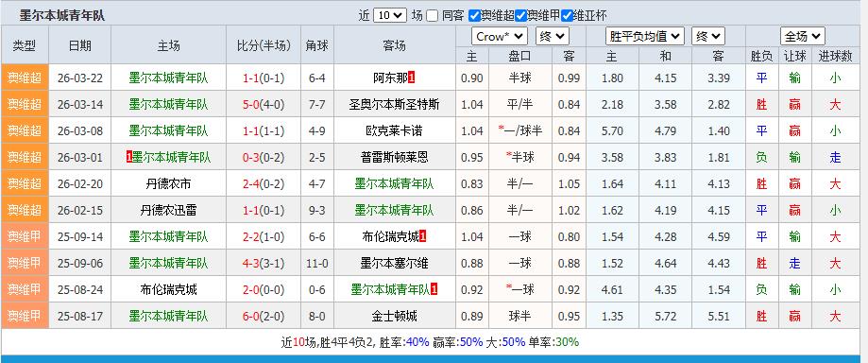The height and width of the screenshot is (363, 868).
Task: Click the 比分(半场) column header
Action: (x=263, y=45)
